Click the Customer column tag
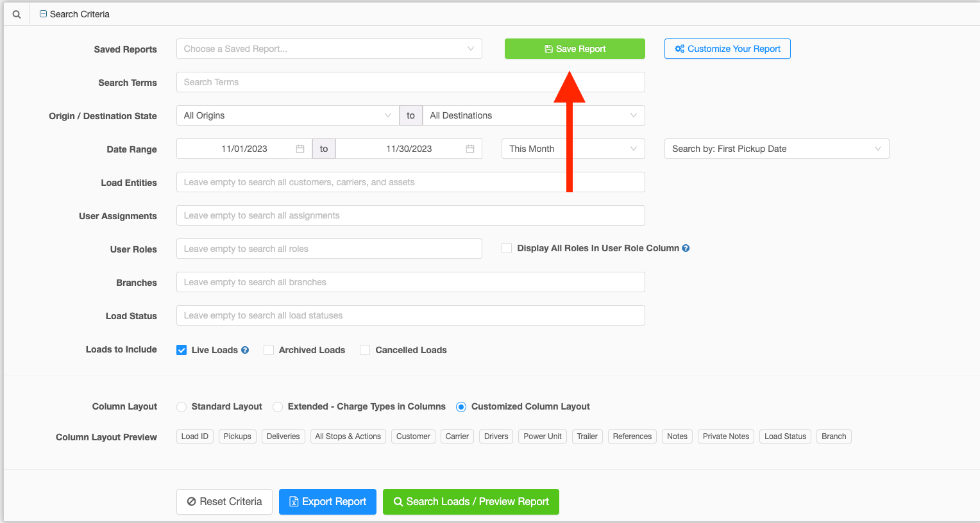This screenshot has height=523, width=980. 413,436
